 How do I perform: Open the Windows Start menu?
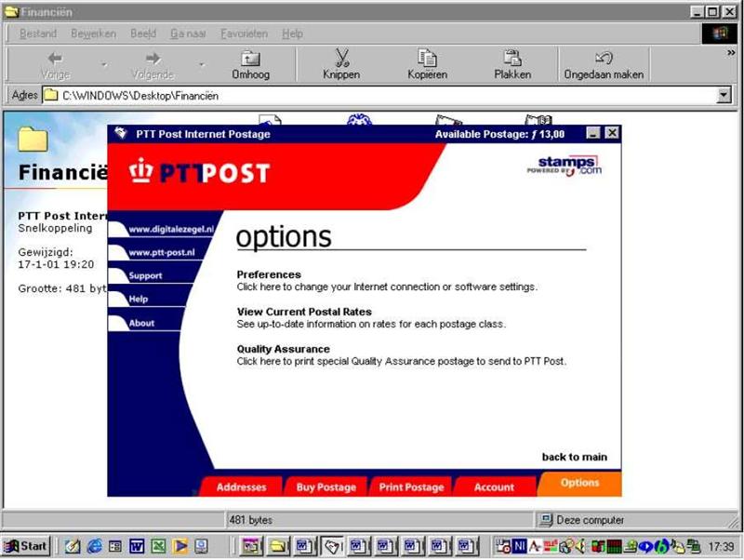[x=26, y=546]
